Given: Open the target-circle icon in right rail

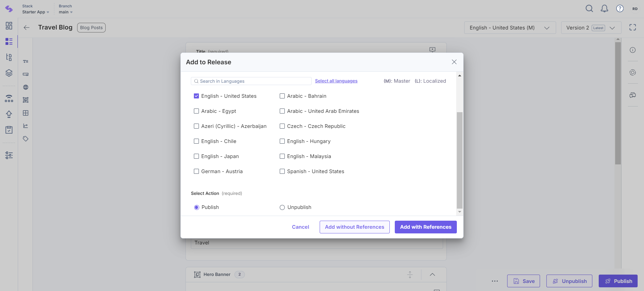Looking at the screenshot, I should coord(633,72).
